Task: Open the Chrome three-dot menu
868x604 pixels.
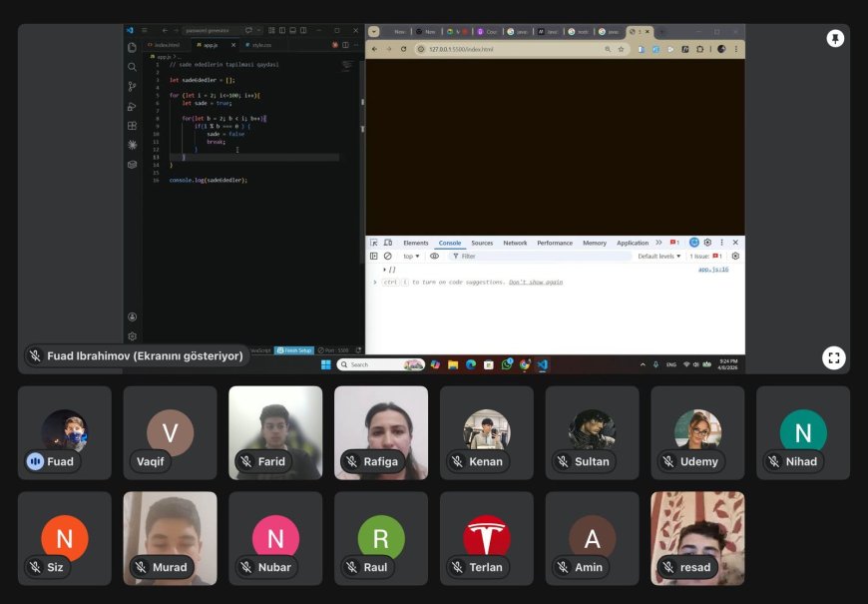Action: click(x=735, y=49)
